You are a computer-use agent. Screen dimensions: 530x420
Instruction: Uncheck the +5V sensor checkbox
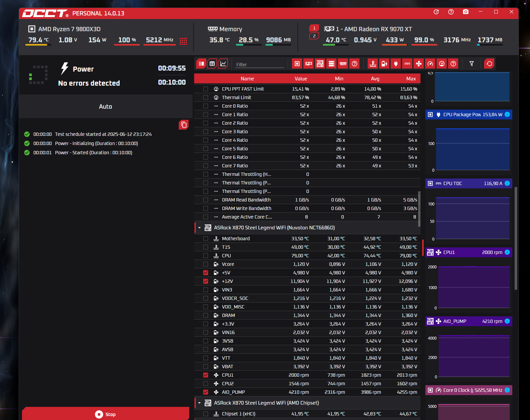tap(206, 273)
